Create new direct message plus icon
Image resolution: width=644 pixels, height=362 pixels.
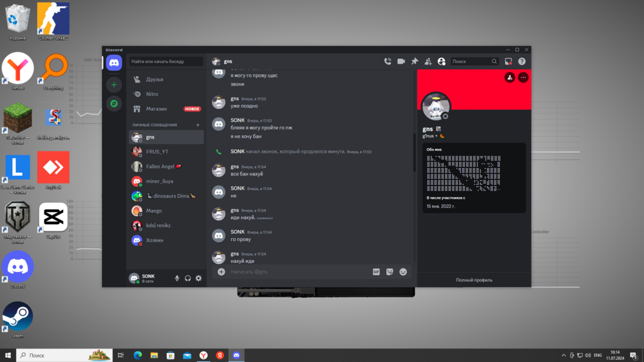(x=198, y=125)
